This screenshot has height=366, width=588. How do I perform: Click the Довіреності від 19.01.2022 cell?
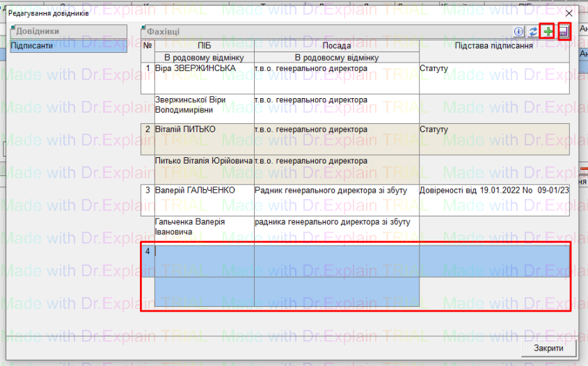[494, 191]
